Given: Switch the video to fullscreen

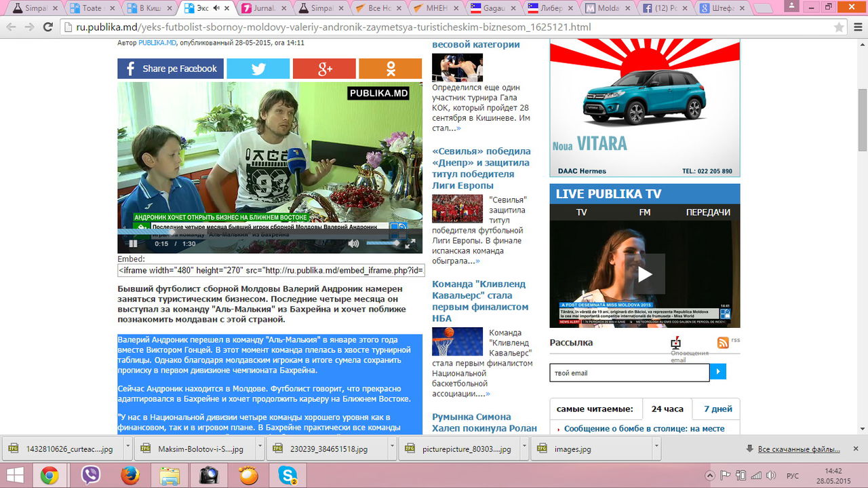Looking at the screenshot, I should coord(410,243).
